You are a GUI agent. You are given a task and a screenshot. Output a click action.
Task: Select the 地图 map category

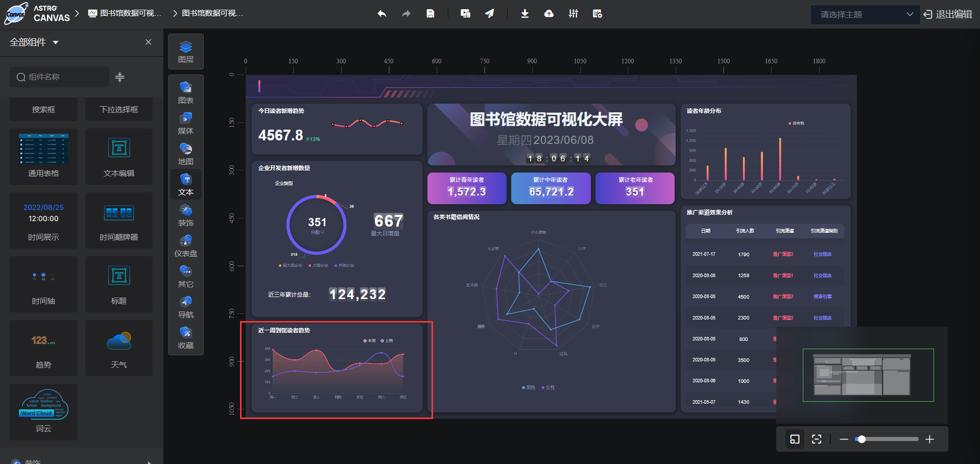click(x=186, y=154)
